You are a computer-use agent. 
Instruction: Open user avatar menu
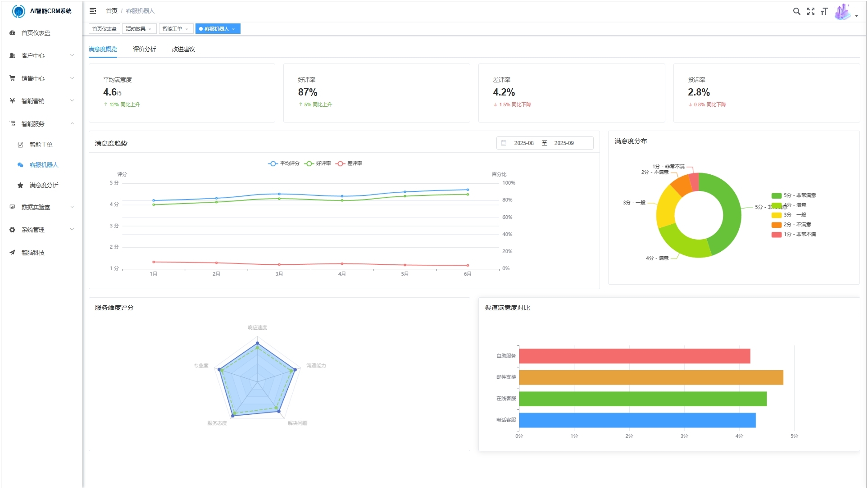tap(843, 12)
